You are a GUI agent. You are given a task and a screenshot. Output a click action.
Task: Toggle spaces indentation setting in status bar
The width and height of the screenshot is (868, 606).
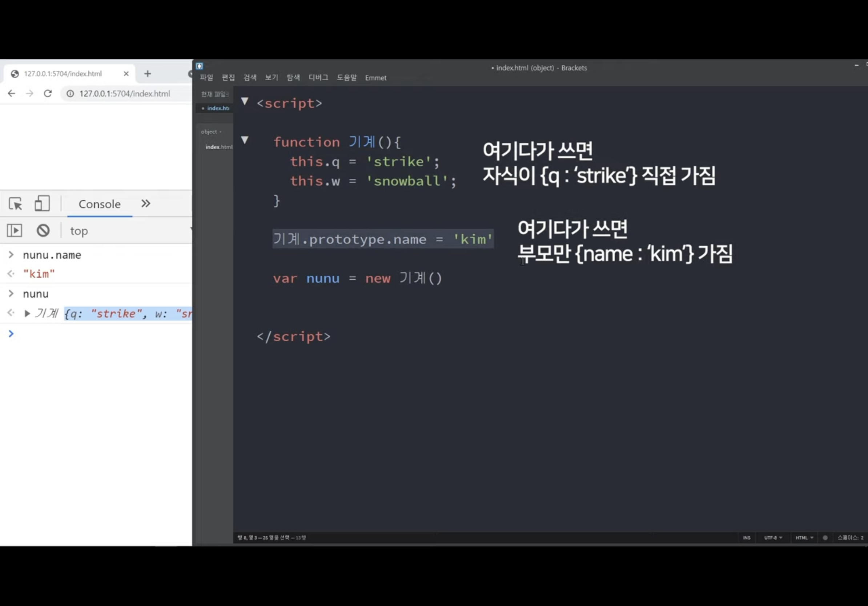[850, 538]
